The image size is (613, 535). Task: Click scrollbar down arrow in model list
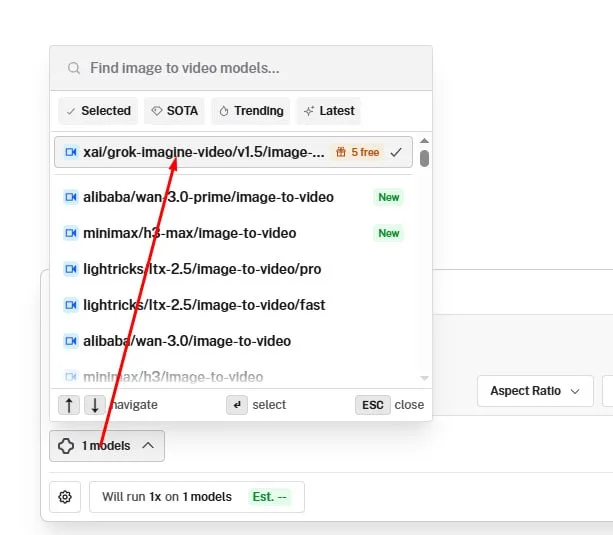(424, 378)
